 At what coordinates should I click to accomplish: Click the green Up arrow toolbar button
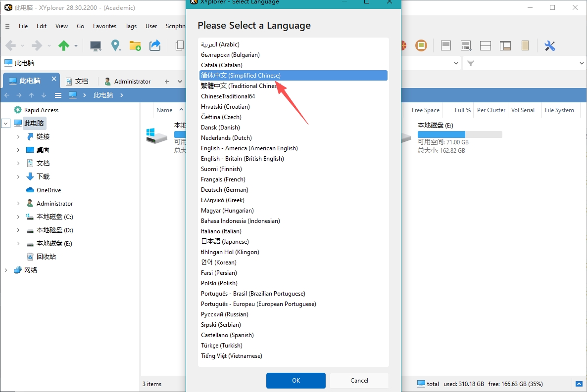pyautogui.click(x=64, y=45)
